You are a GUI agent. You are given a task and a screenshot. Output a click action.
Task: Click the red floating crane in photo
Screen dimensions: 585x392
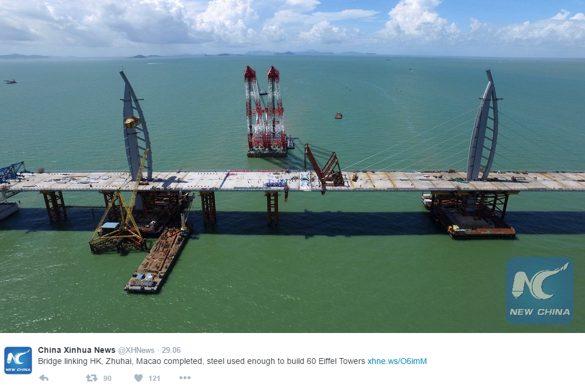click(266, 112)
